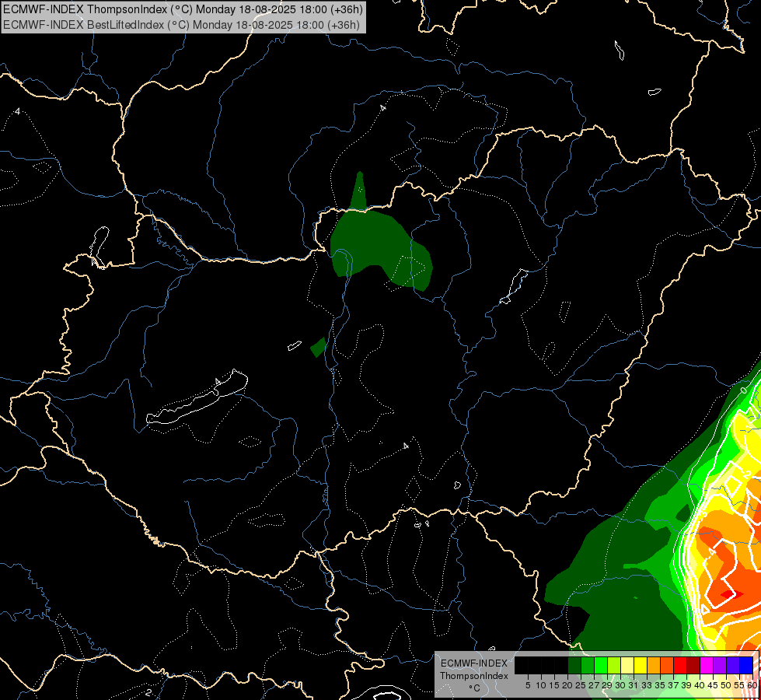Click the legend tick label 10
The height and width of the screenshot is (700, 761).
click(x=541, y=685)
